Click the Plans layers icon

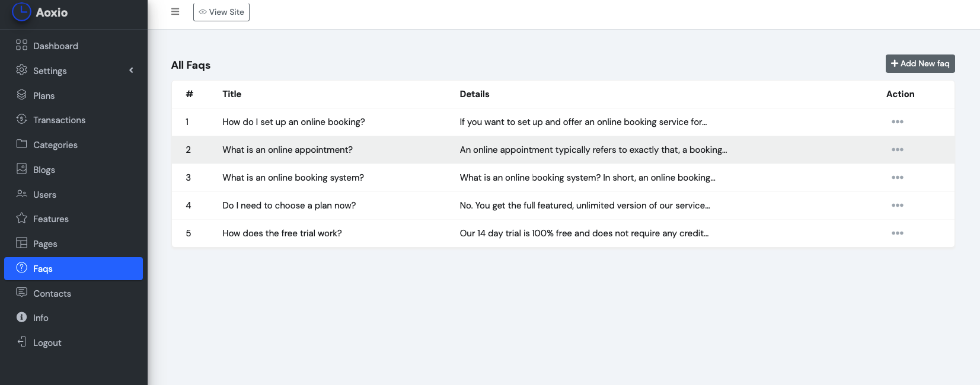22,95
